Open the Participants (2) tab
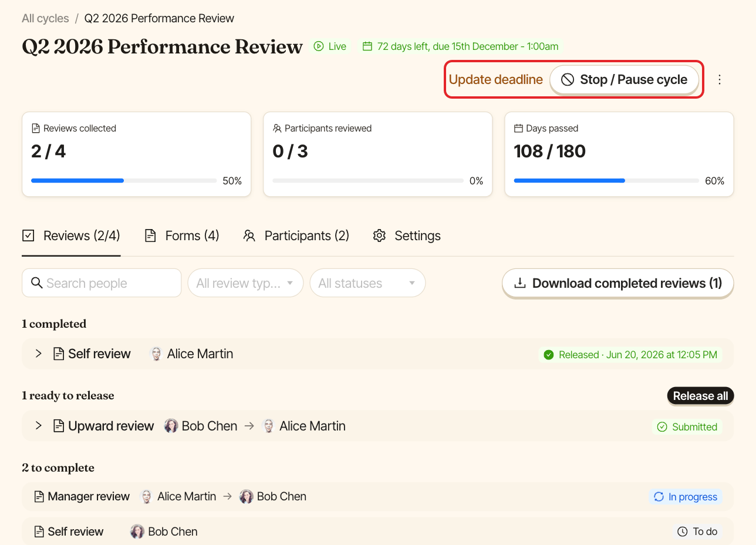The height and width of the screenshot is (545, 756). click(x=296, y=236)
